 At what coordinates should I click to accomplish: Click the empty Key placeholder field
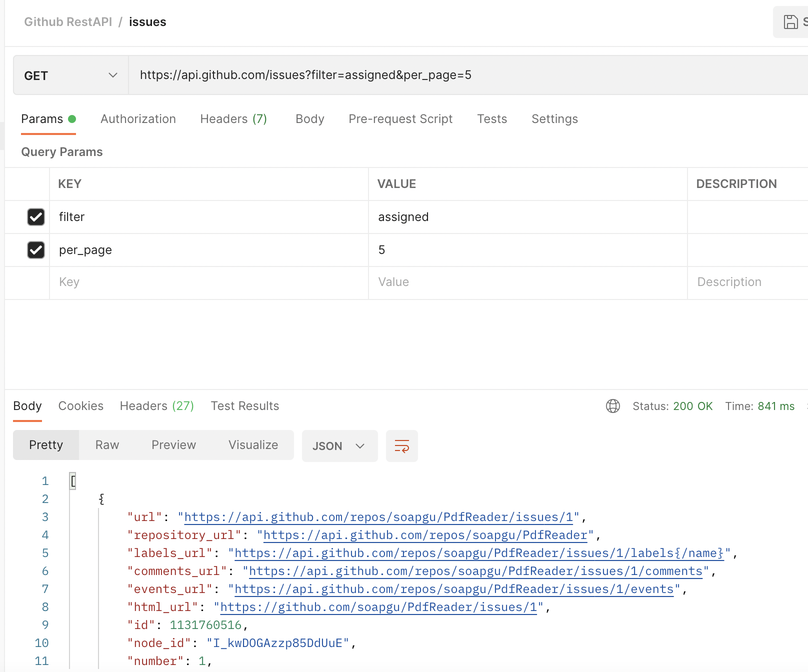(209, 282)
